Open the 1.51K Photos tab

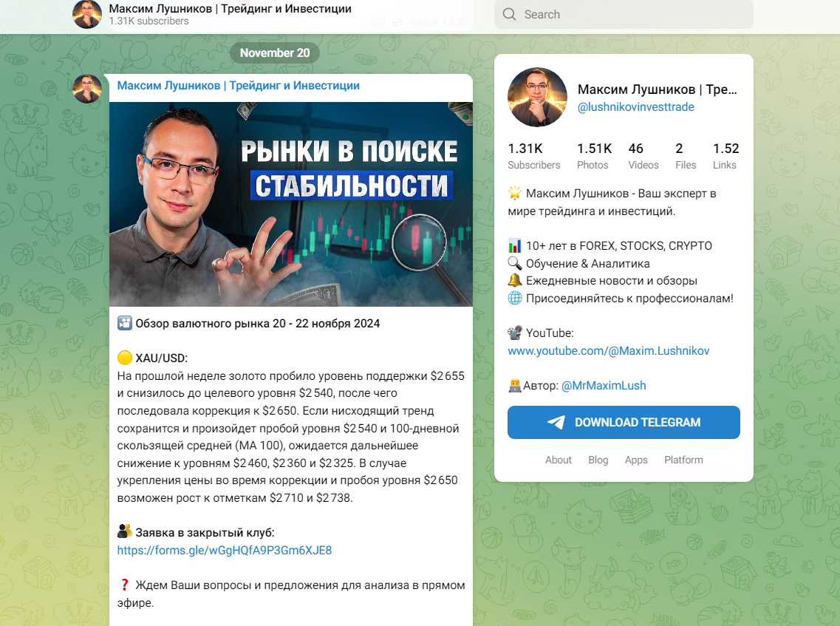594,156
